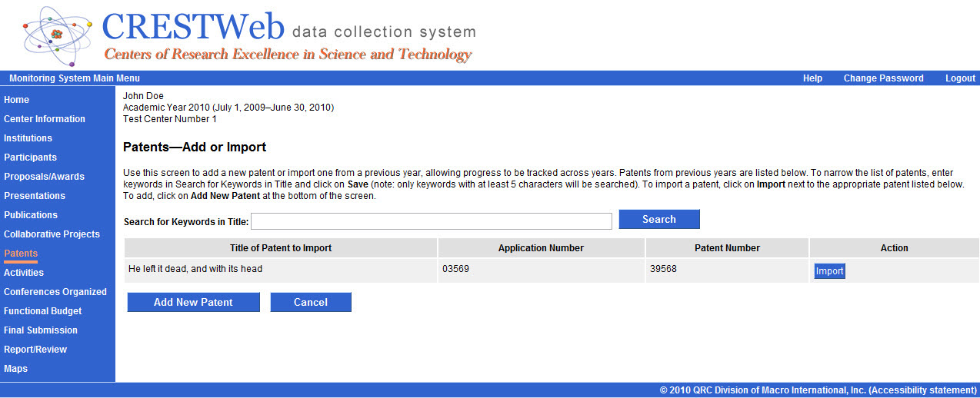Click Logout in the top bar
980x398 pixels.
[960, 78]
